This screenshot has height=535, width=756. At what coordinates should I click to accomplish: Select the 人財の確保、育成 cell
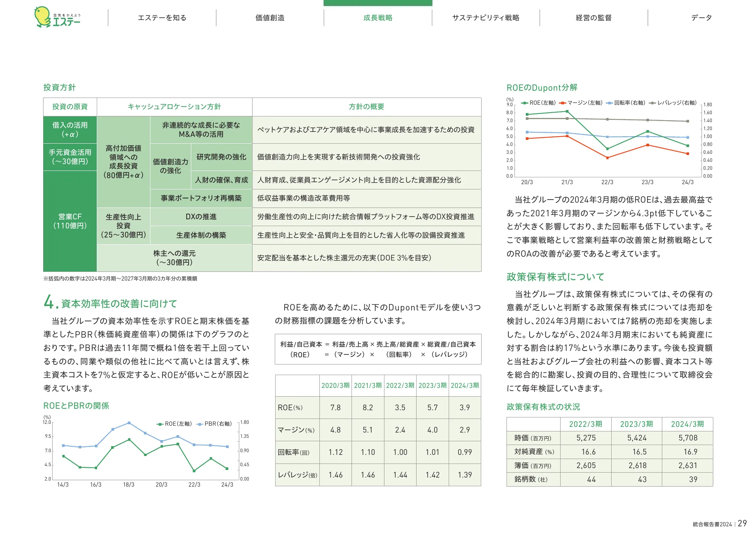pyautogui.click(x=222, y=180)
